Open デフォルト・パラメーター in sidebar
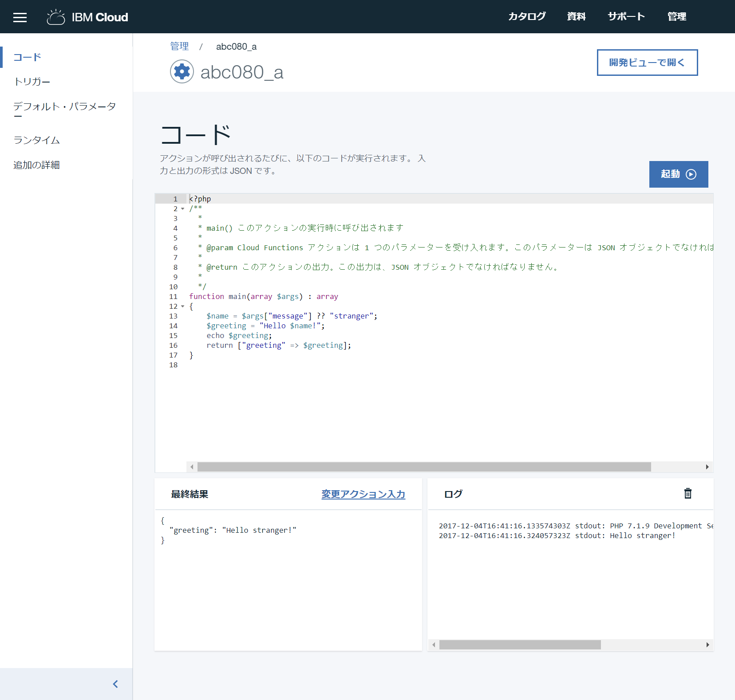 65,111
